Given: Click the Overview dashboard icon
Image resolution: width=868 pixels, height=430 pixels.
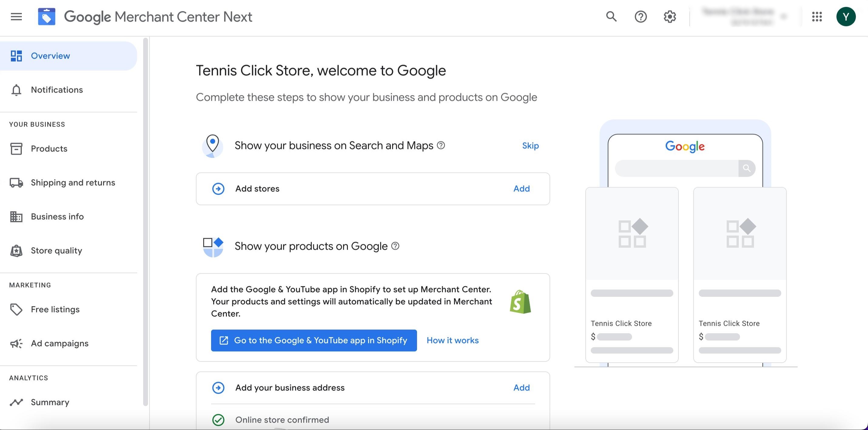Looking at the screenshot, I should click(16, 56).
